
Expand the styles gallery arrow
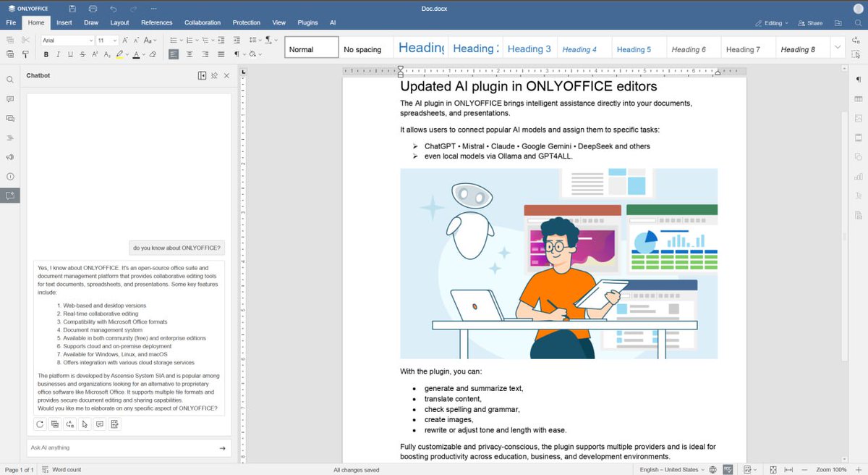(x=838, y=47)
